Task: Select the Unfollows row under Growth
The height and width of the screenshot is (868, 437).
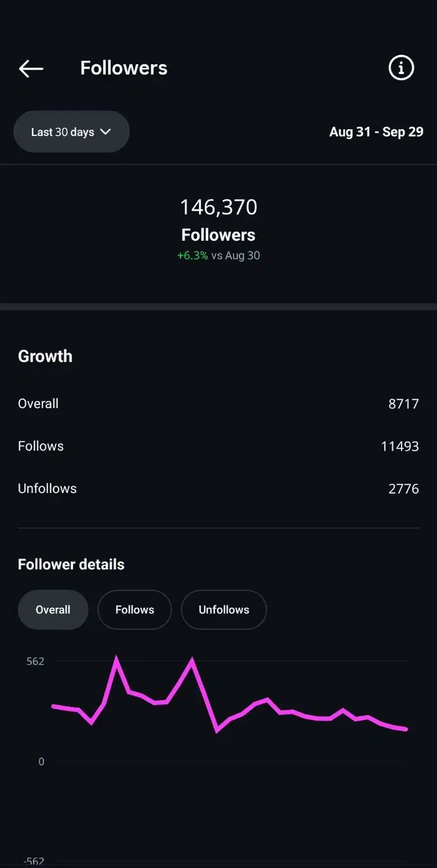Action: pos(47,488)
